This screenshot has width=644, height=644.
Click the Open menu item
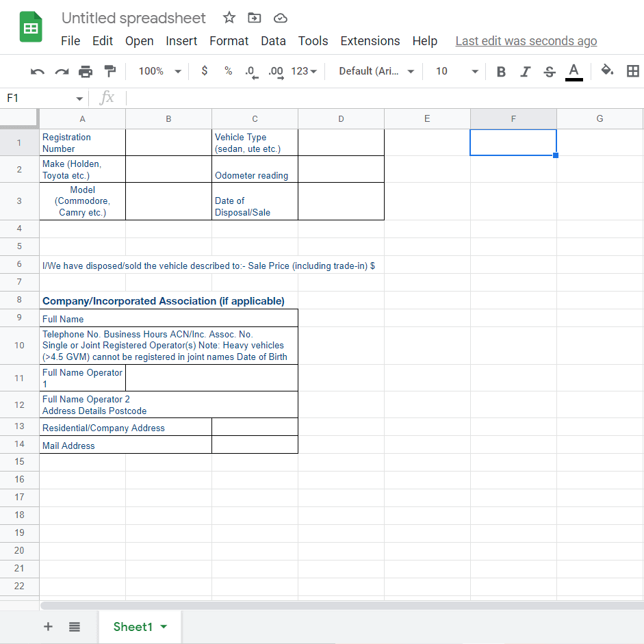(x=140, y=41)
